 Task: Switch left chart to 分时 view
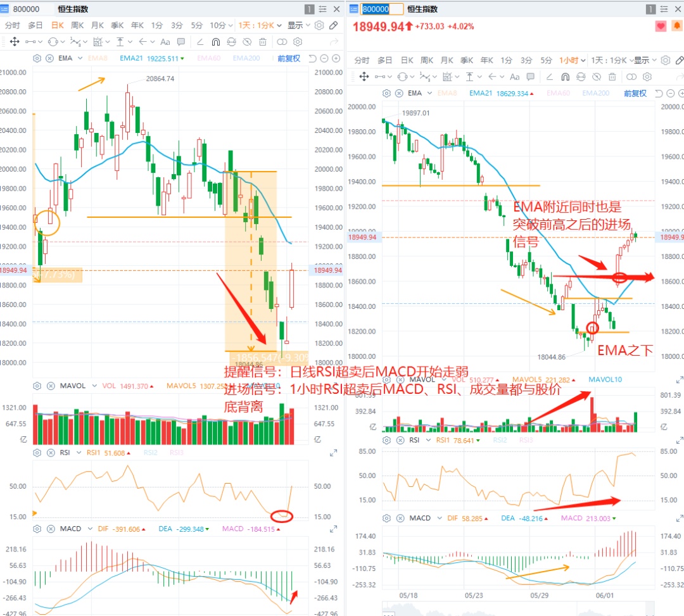click(12, 25)
